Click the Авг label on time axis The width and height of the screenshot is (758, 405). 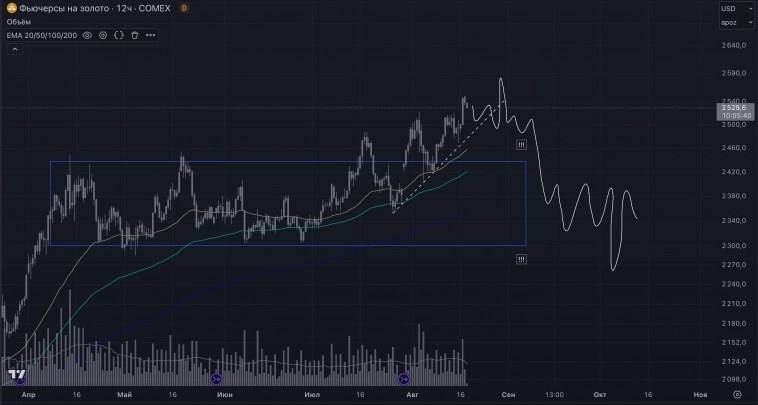pos(412,395)
